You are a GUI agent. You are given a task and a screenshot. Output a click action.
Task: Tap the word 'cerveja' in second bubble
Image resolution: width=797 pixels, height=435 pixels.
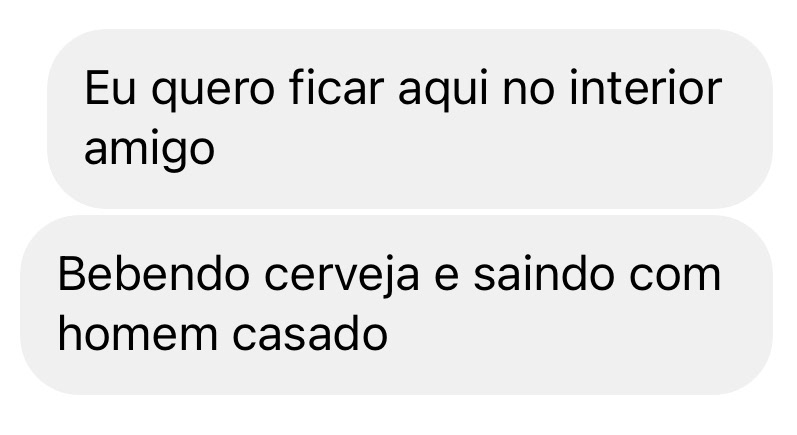pos(342,278)
